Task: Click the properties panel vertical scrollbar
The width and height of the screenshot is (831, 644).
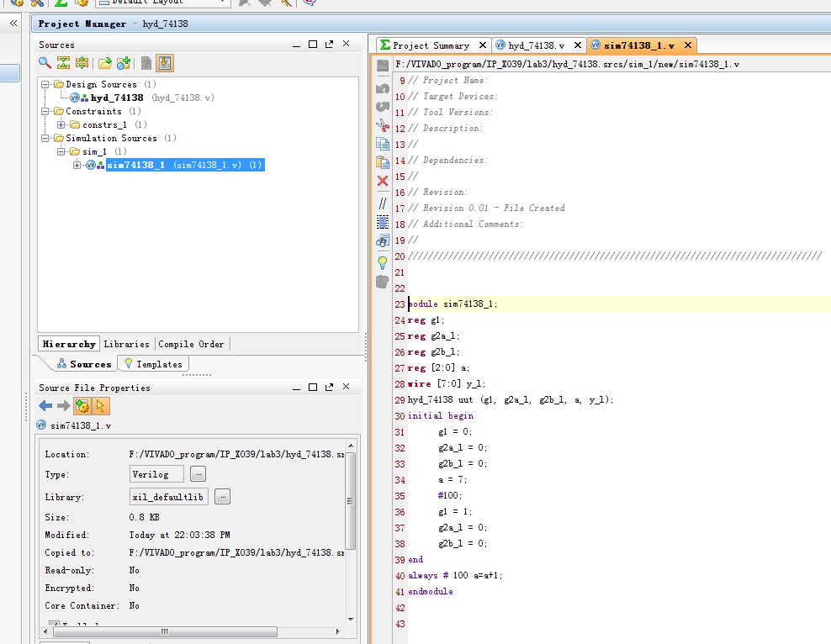Action: [x=350, y=500]
